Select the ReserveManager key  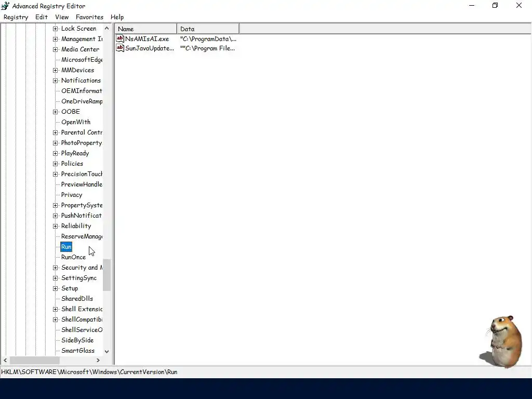(x=82, y=236)
